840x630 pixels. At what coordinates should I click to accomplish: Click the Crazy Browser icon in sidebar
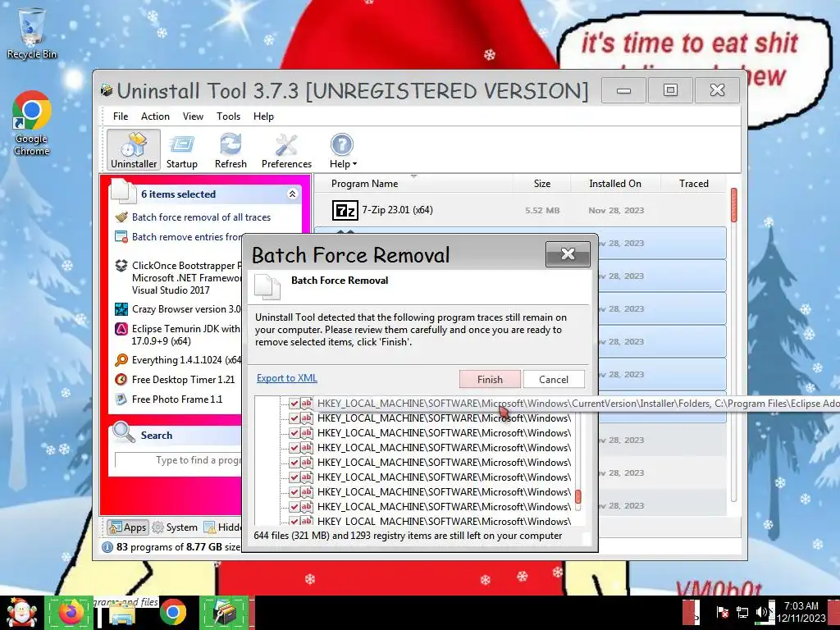pos(121,309)
